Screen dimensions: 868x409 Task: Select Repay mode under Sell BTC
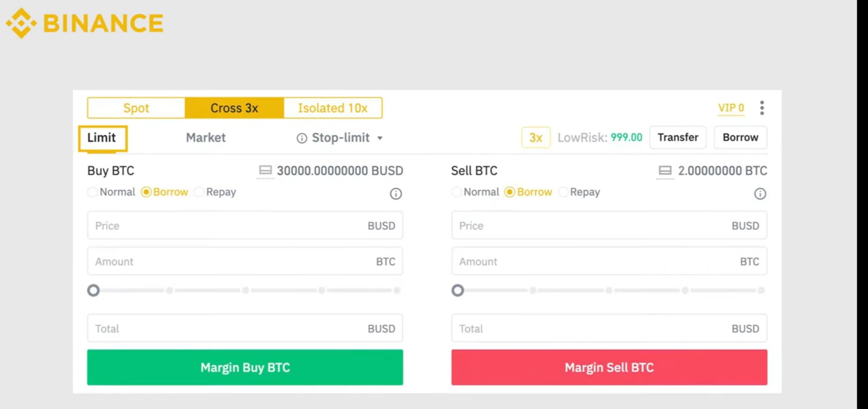[579, 192]
